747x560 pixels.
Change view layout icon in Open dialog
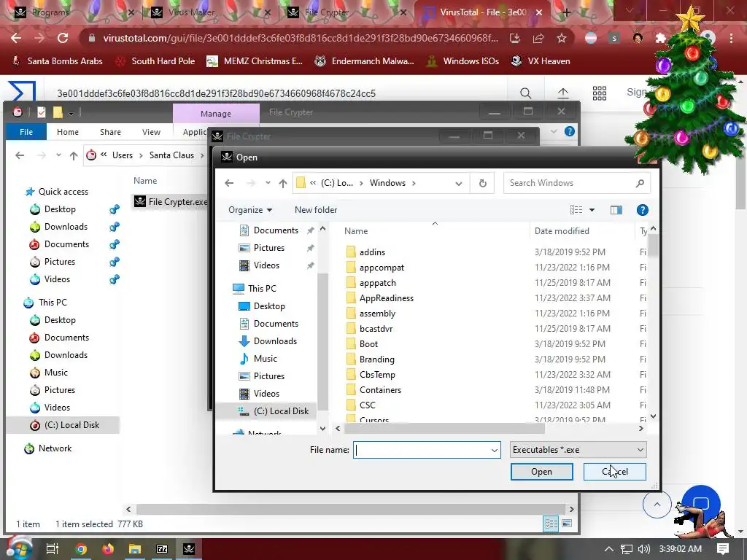tap(576, 210)
